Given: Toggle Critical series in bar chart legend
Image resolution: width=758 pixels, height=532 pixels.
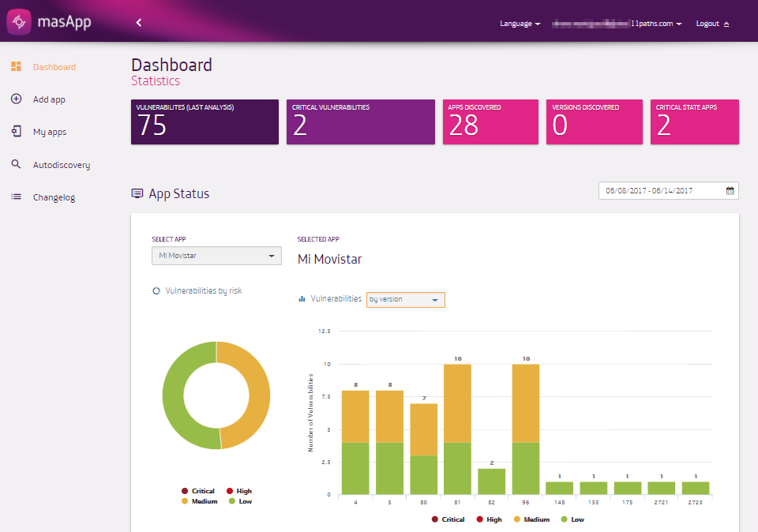Looking at the screenshot, I should tap(448, 519).
